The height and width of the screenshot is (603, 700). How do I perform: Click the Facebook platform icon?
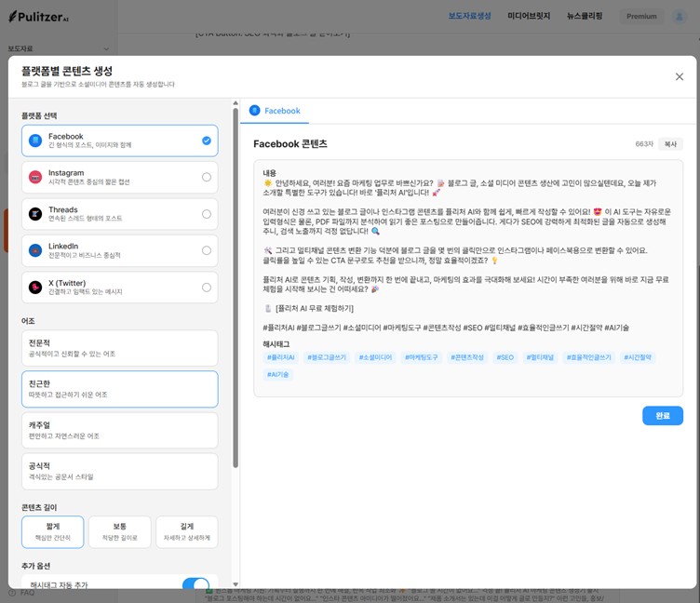[x=35, y=141]
